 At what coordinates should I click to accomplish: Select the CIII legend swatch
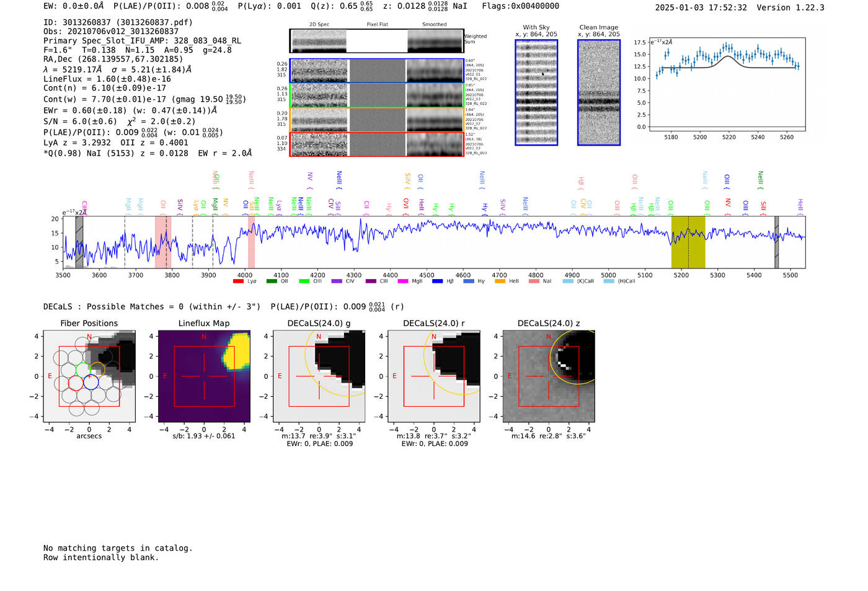(371, 282)
